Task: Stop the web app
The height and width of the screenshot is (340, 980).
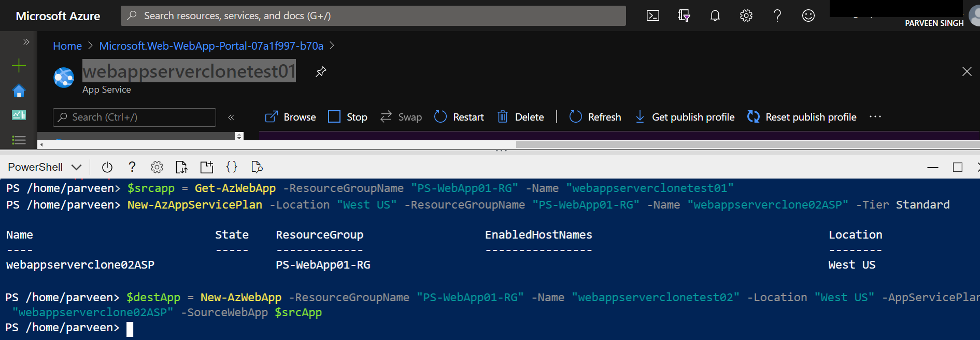Action: click(348, 117)
